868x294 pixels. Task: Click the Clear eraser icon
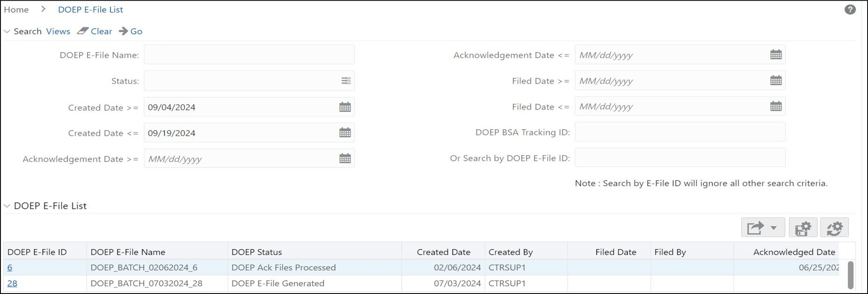coord(83,31)
